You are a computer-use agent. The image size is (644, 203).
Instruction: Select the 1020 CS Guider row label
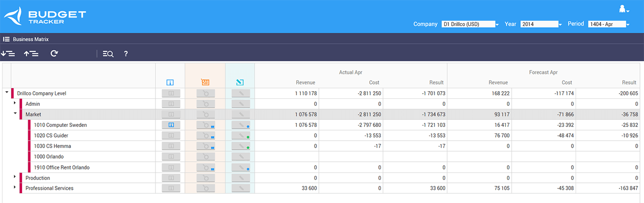click(x=51, y=136)
